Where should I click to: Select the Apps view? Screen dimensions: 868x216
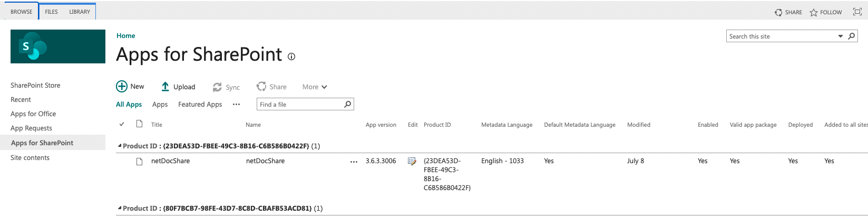[160, 105]
